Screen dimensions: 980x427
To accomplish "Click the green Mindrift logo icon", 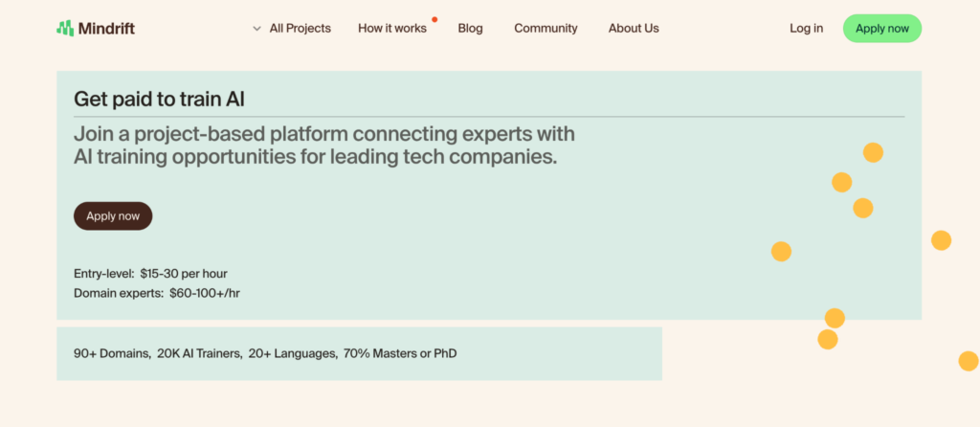I will tap(65, 28).
